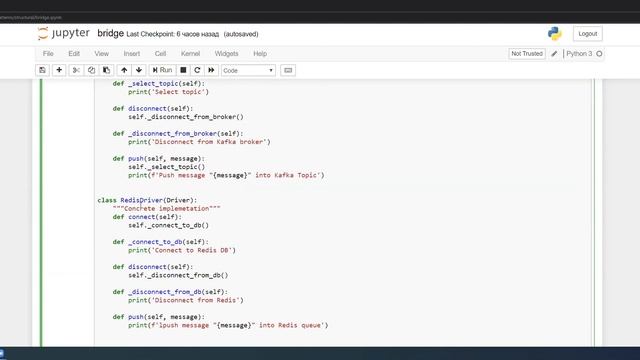Cut selected cells with scissors icon
The height and width of the screenshot is (360, 640).
[76, 70]
